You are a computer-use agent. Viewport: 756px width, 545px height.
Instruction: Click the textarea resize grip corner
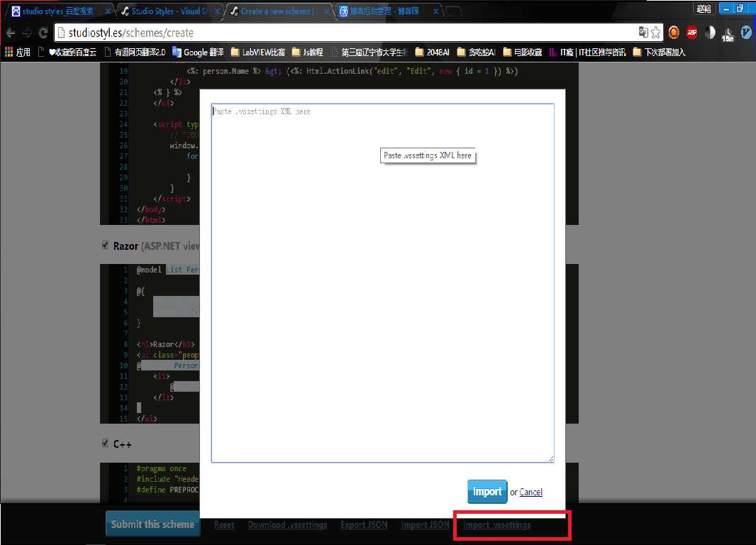tap(550, 458)
